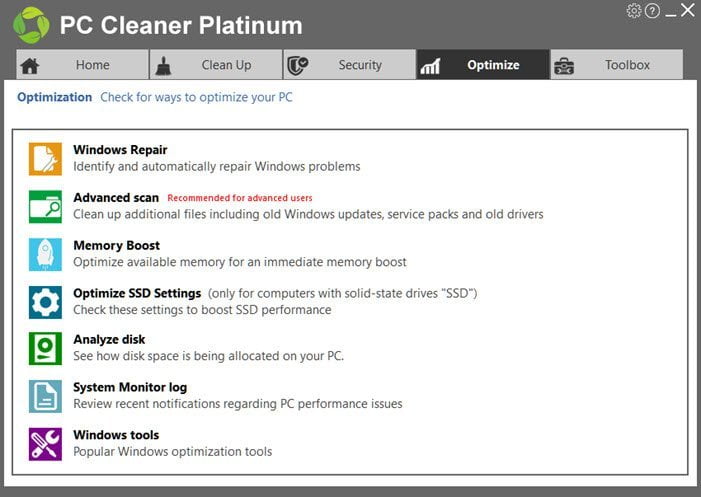Image resolution: width=701 pixels, height=497 pixels.
Task: Go to the Security tab
Action: [x=350, y=65]
